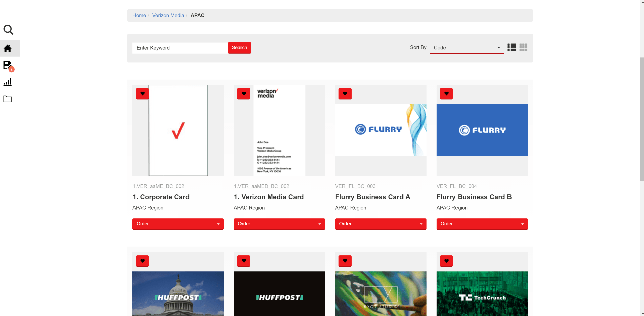Toggle favorite on Flurry Business Card A

[x=345, y=94]
